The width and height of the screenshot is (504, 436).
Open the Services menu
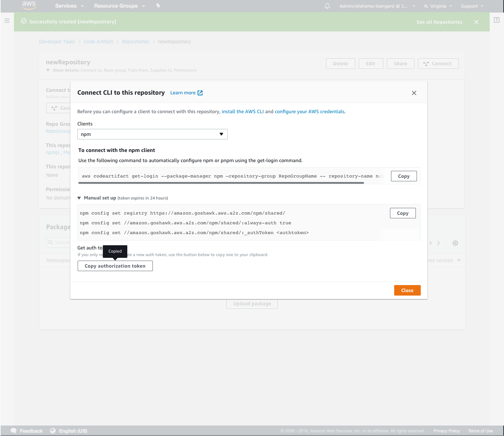click(69, 6)
